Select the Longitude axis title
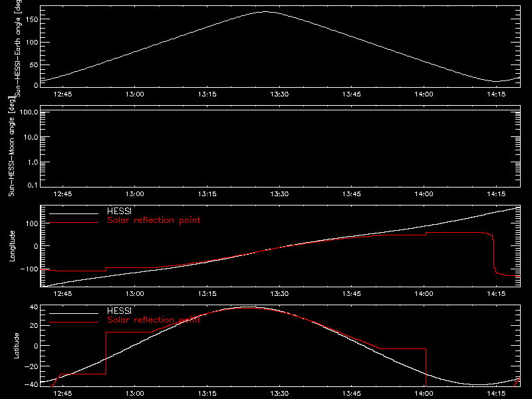Screen dimensions: 532x399 13,246
